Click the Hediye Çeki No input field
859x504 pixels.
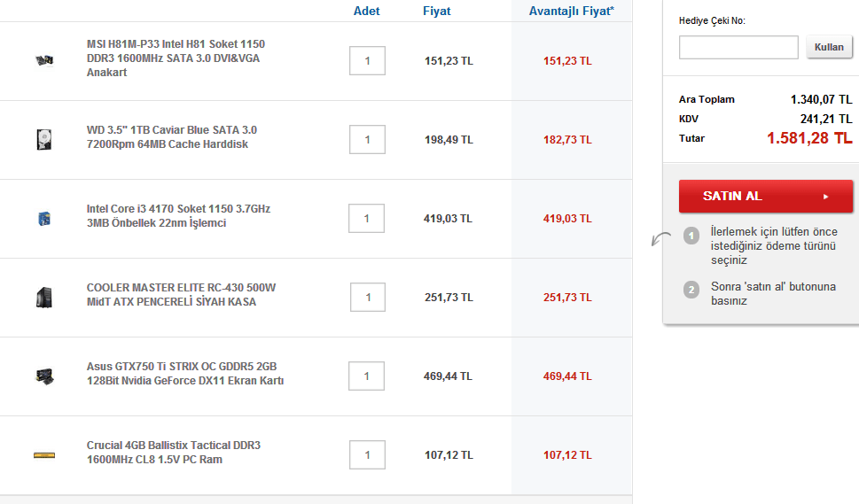pos(738,47)
